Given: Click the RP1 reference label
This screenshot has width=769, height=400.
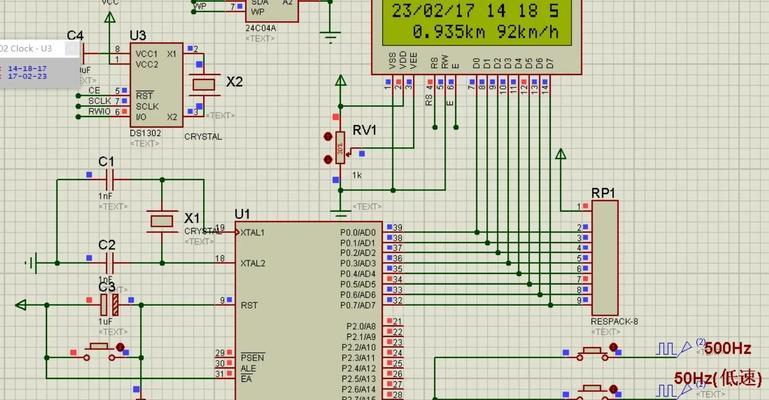Looking at the screenshot, I should 603,193.
